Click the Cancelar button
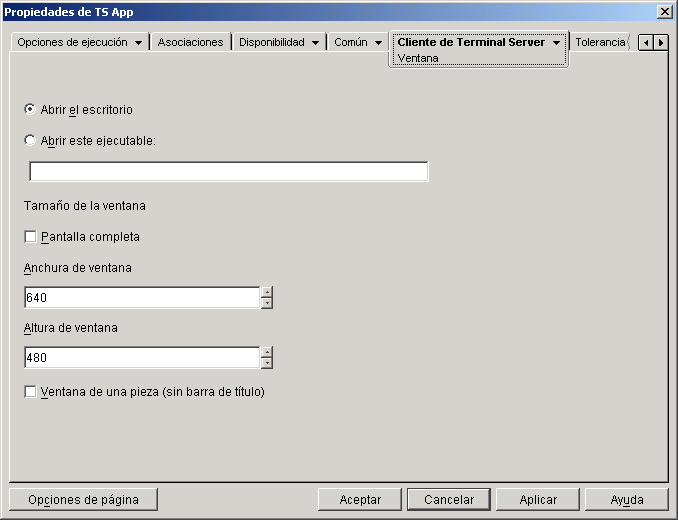This screenshot has width=678, height=520. click(449, 500)
